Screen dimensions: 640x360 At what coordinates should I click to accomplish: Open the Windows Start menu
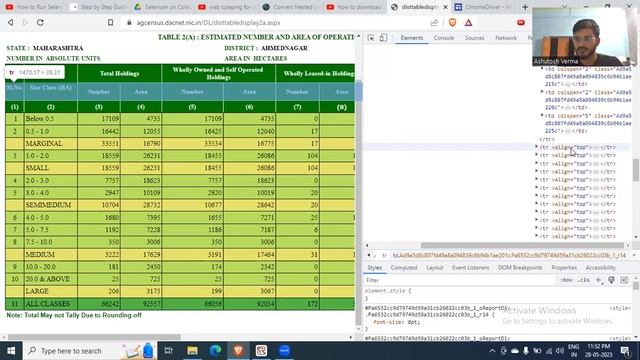tap(11, 351)
